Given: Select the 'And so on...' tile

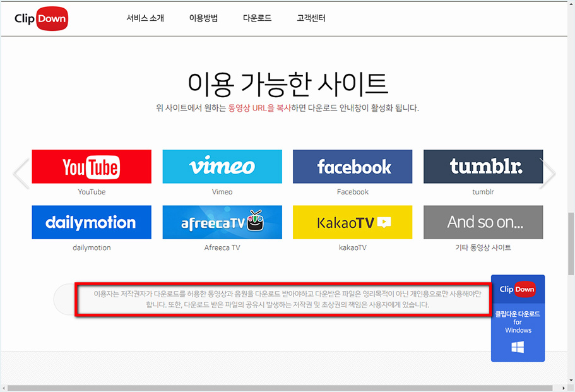Looking at the screenshot, I should click(483, 222).
